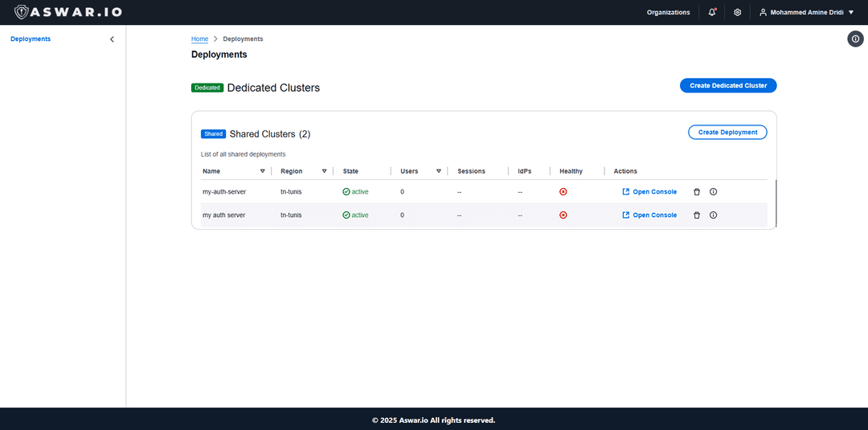Click active state check icon for 'my auth server'
Screen dimensions: 868x430
pyautogui.click(x=346, y=215)
